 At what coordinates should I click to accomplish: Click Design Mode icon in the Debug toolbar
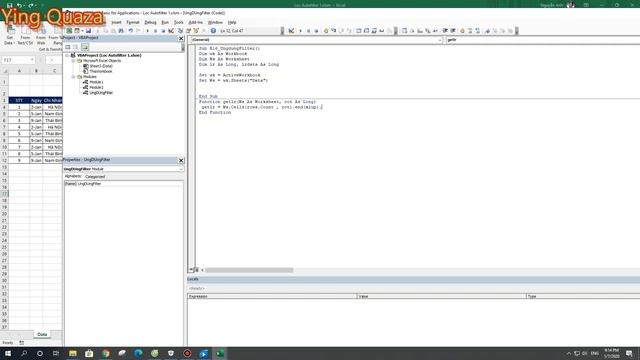pos(291,31)
